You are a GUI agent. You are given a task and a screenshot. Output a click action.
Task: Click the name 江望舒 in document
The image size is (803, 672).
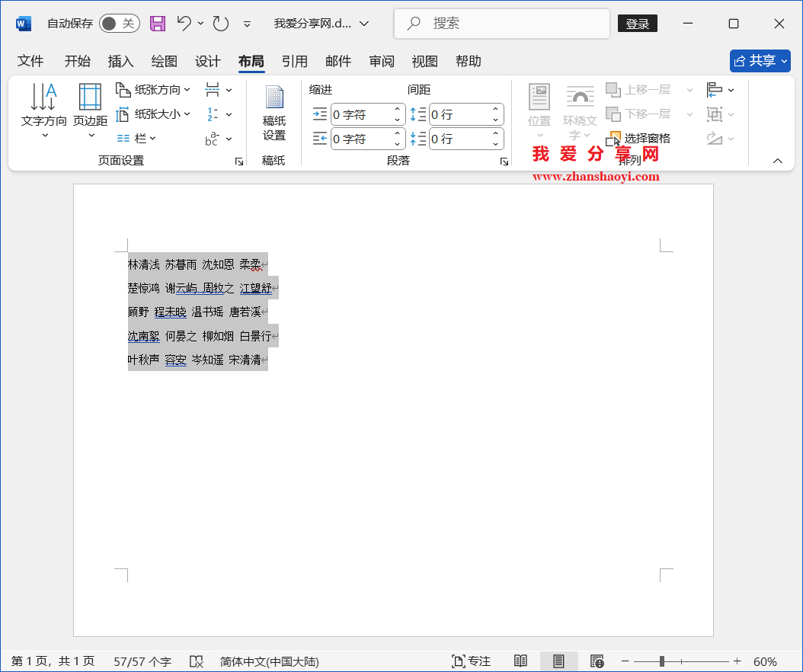pyautogui.click(x=255, y=288)
